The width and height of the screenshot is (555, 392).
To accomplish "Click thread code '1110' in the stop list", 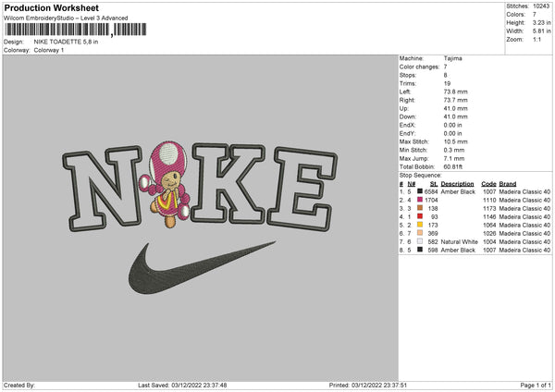I will (x=489, y=201).
